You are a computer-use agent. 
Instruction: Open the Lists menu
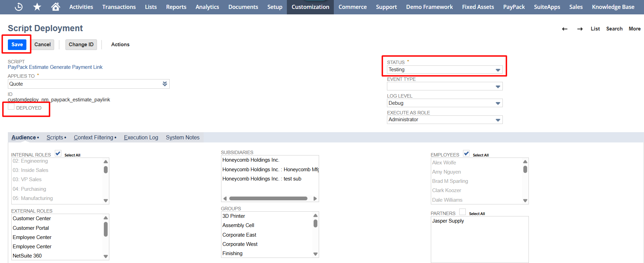tap(151, 7)
